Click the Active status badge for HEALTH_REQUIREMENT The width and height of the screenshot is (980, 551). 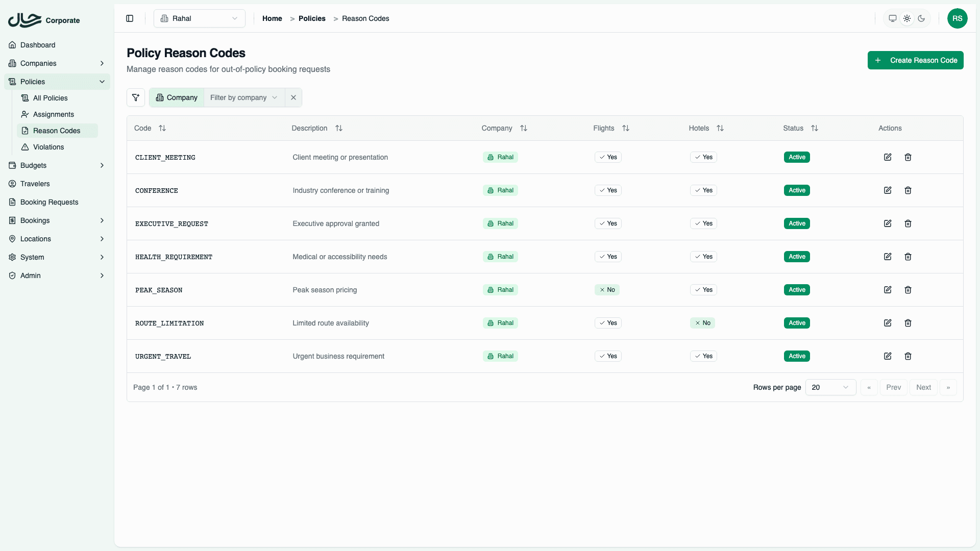(796, 257)
